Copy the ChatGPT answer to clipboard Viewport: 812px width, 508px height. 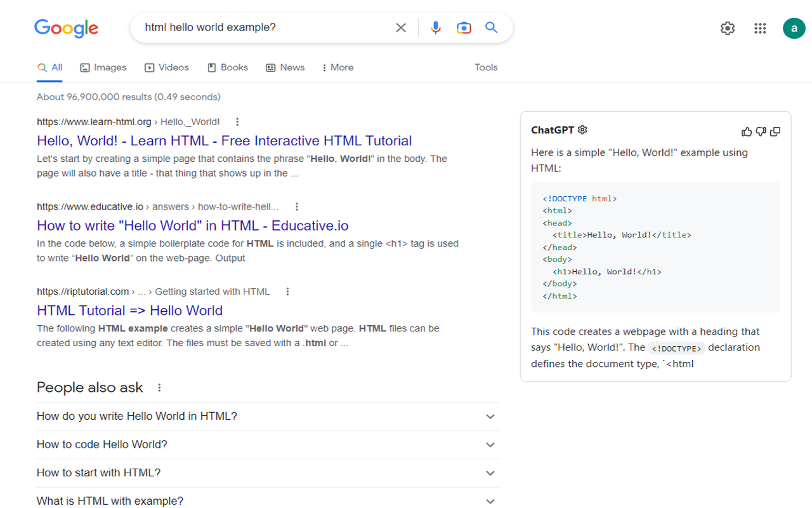[x=775, y=131]
